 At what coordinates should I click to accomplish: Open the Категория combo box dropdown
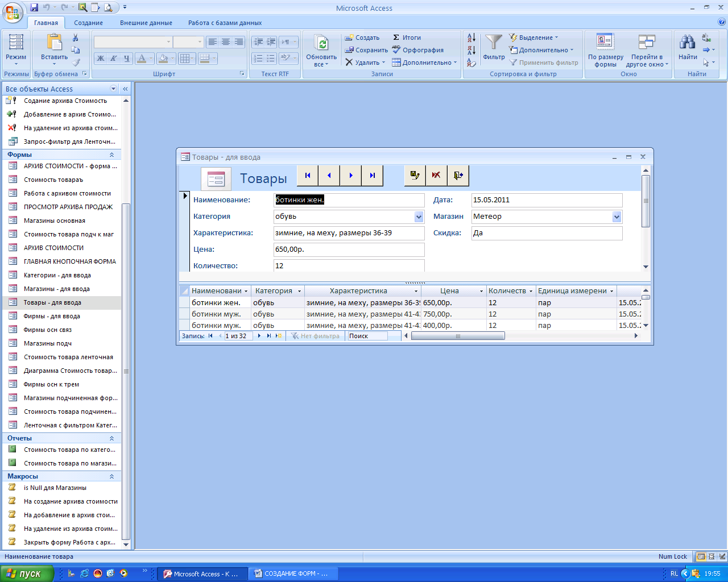419,217
